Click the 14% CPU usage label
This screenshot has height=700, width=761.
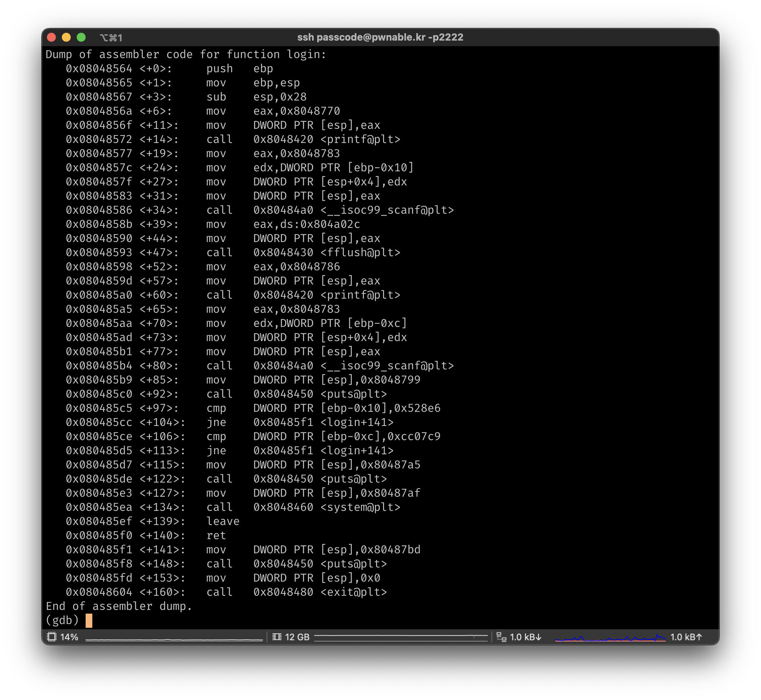[69, 637]
